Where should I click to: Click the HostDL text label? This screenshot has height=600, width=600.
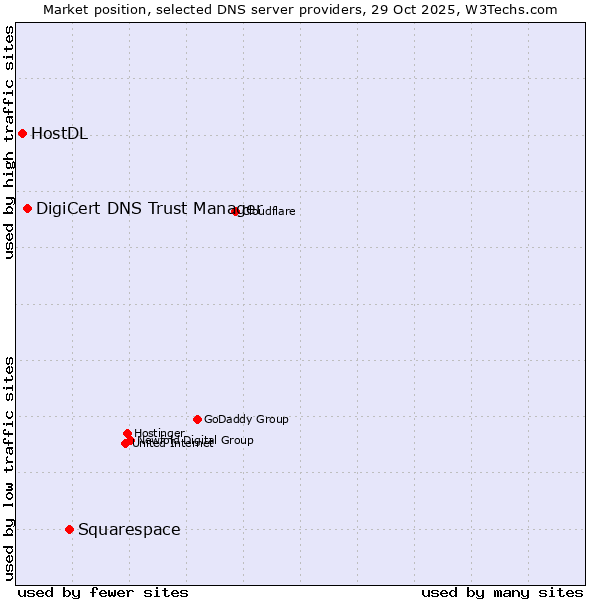click(59, 134)
